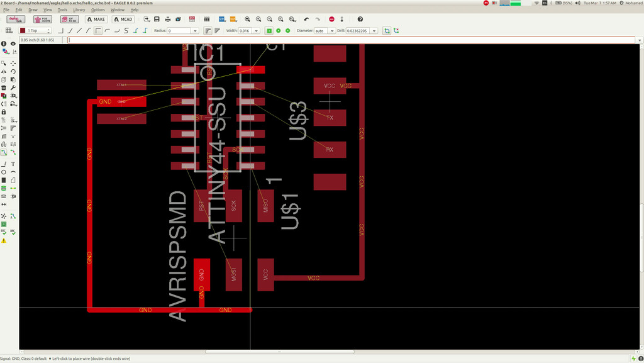The image size is (644, 363).
Task: Expand the Width value dropdown arrow
Action: (x=257, y=31)
